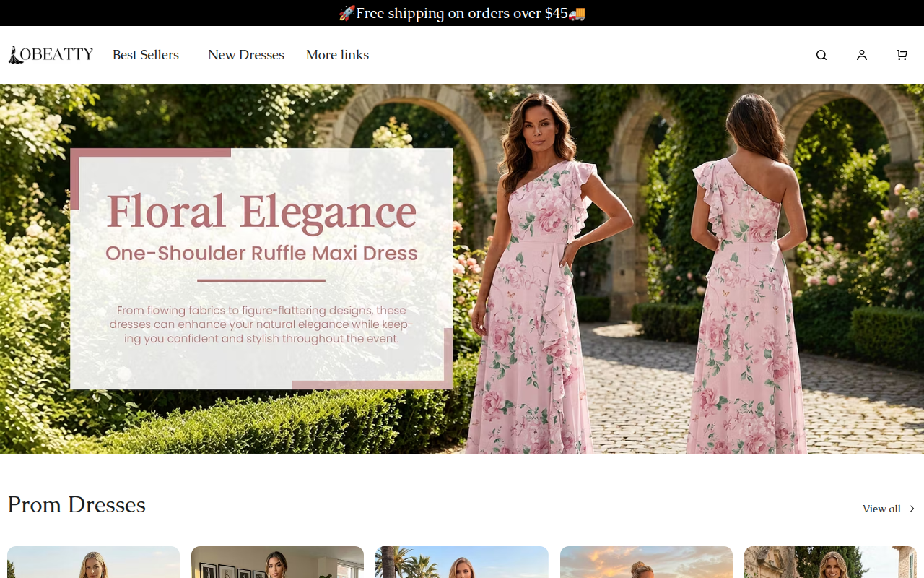924x578 pixels.
Task: Open the first Prom Dresses product thumbnail
Action: 93,562
